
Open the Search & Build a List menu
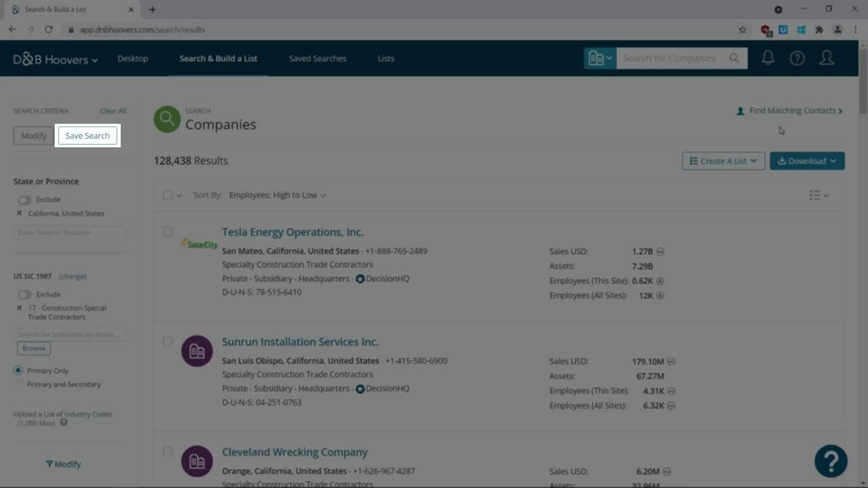click(218, 58)
